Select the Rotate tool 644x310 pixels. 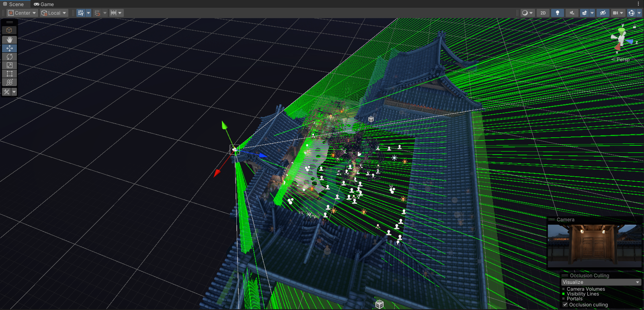point(10,56)
